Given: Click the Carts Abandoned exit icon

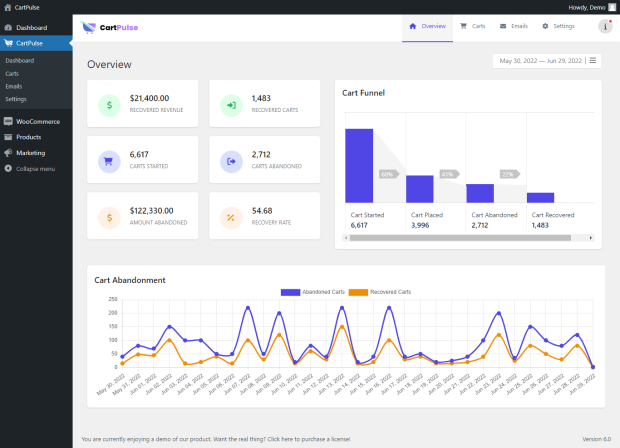Looking at the screenshot, I should point(231,160).
